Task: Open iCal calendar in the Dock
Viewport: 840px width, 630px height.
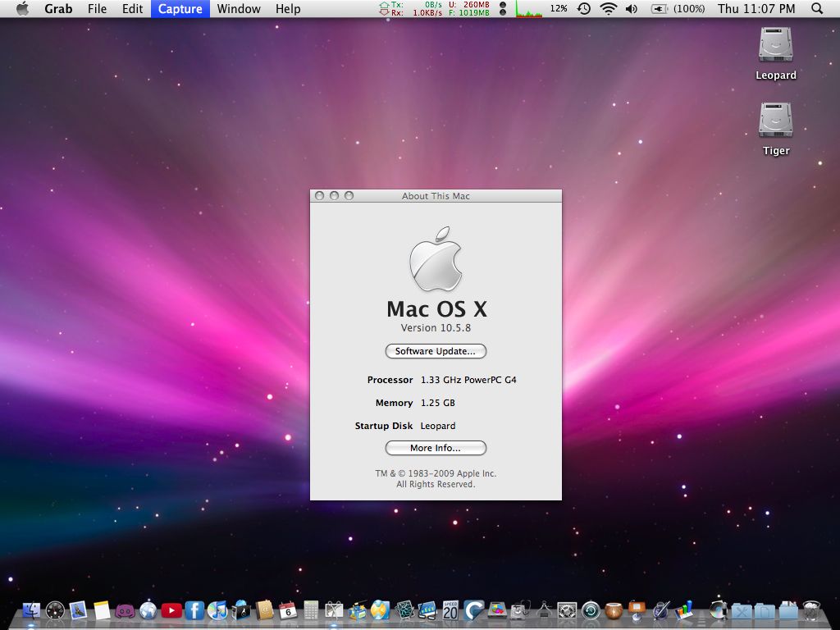Action: coord(288,610)
